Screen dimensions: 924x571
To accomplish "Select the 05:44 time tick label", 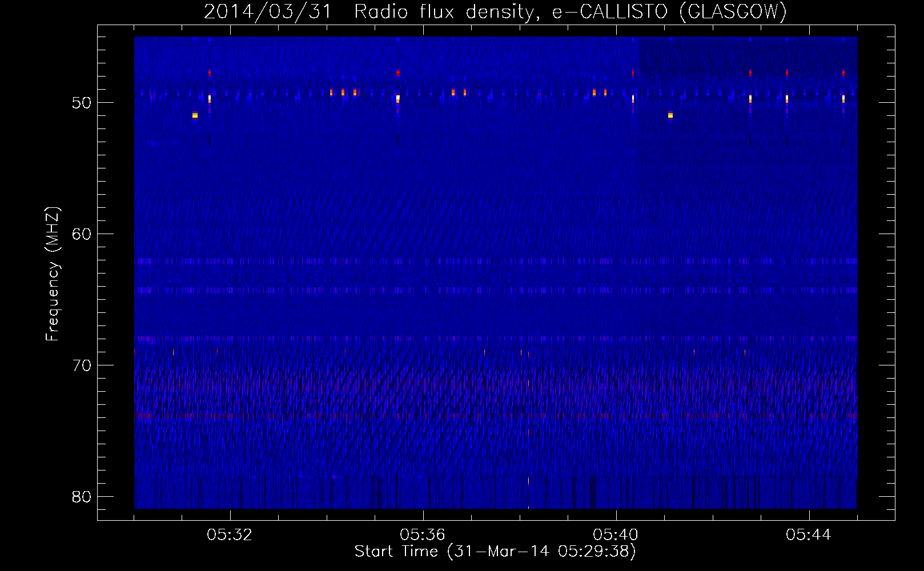I will pyautogui.click(x=809, y=535).
